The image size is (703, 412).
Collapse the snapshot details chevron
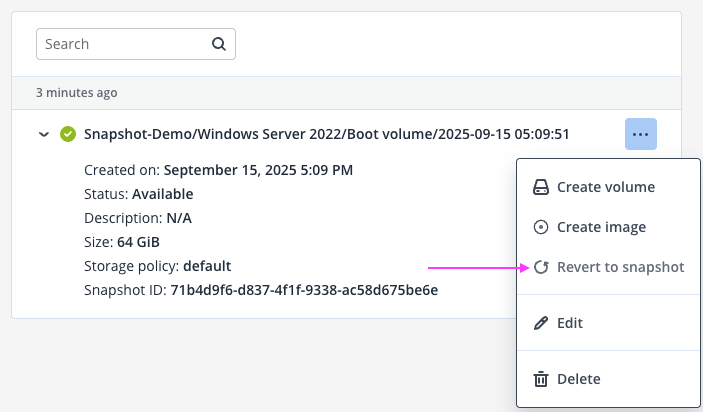click(x=44, y=134)
